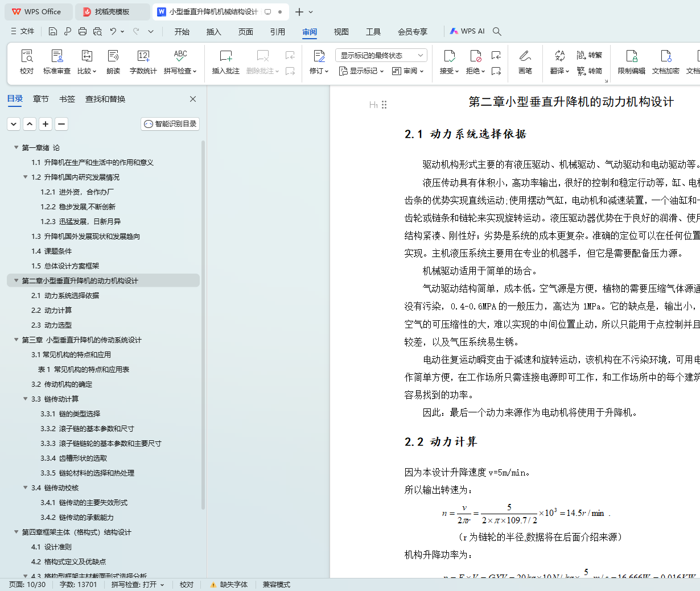Click the print preview icon

(97, 31)
